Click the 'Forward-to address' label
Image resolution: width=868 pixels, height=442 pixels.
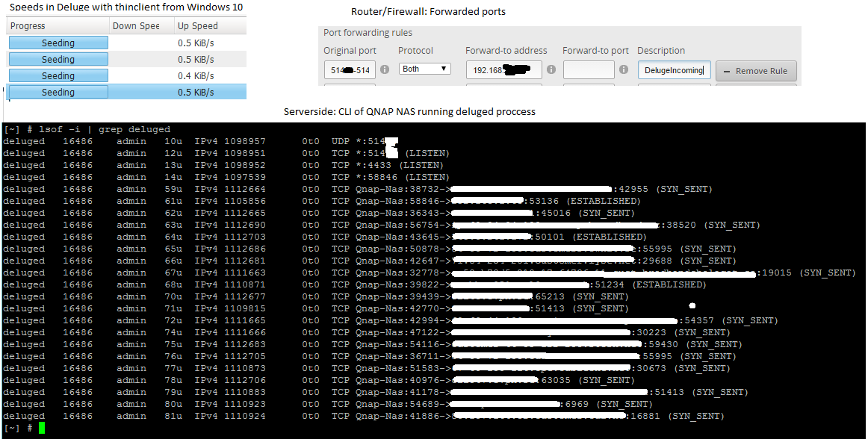(506, 50)
